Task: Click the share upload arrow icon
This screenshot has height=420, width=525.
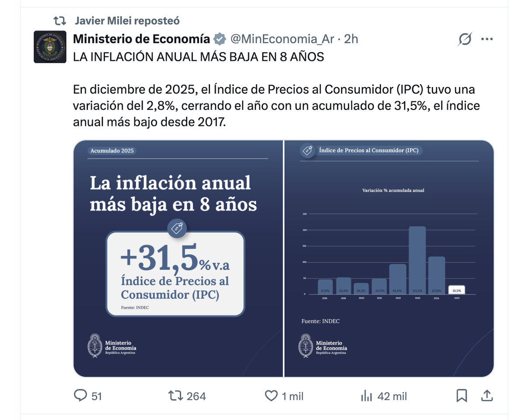Action: (486, 396)
